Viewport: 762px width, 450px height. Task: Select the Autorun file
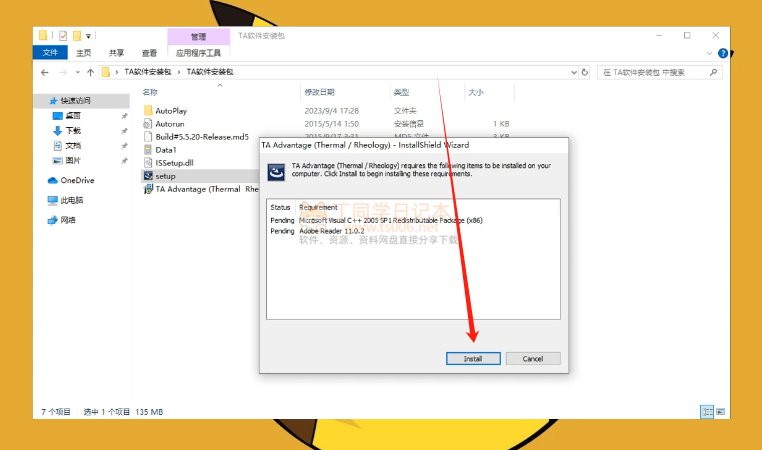click(x=170, y=124)
